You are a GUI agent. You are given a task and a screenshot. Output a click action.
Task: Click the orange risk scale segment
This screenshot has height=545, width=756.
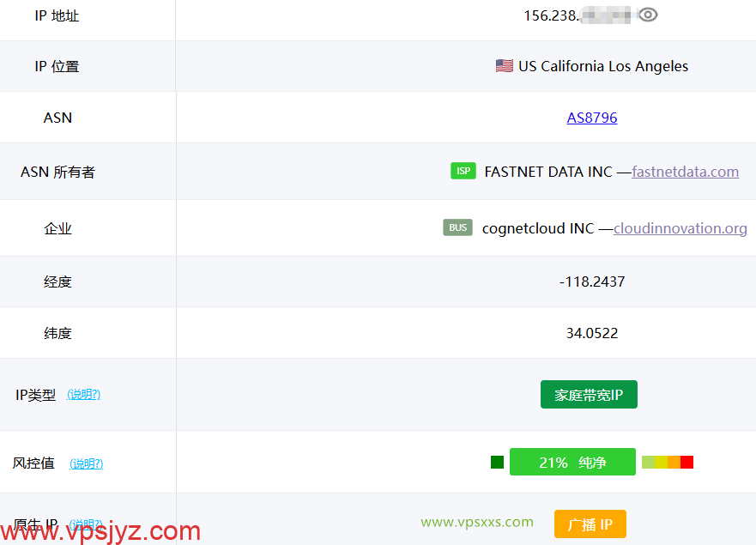point(674,462)
